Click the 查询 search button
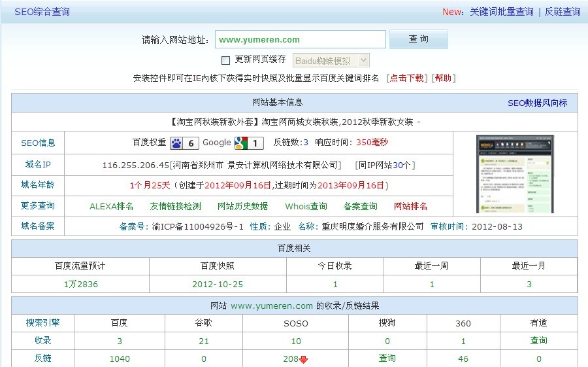588x367 pixels. tap(419, 39)
